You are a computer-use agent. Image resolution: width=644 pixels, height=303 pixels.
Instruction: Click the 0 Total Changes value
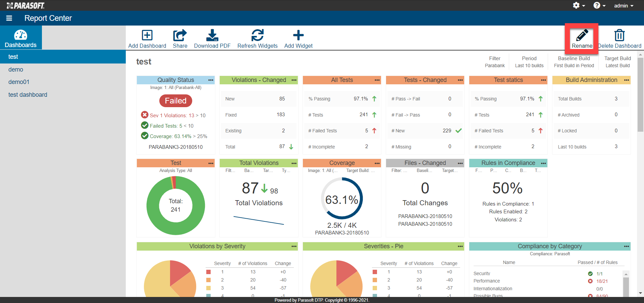click(x=425, y=188)
